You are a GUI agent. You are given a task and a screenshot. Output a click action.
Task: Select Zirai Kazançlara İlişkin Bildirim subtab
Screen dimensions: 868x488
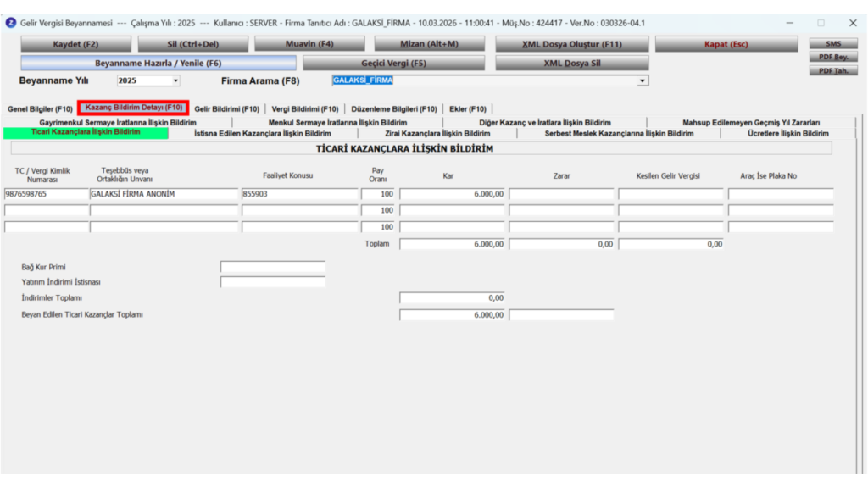click(x=437, y=133)
